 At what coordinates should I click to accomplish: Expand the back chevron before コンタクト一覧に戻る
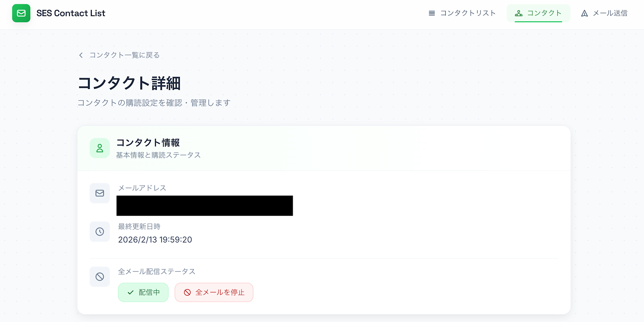click(81, 55)
